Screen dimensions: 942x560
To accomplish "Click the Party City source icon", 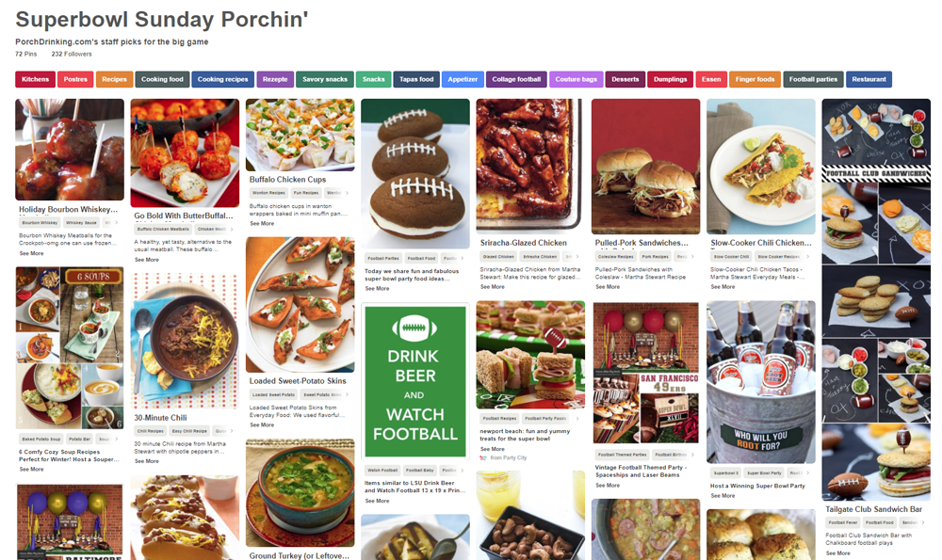I will coord(484,457).
